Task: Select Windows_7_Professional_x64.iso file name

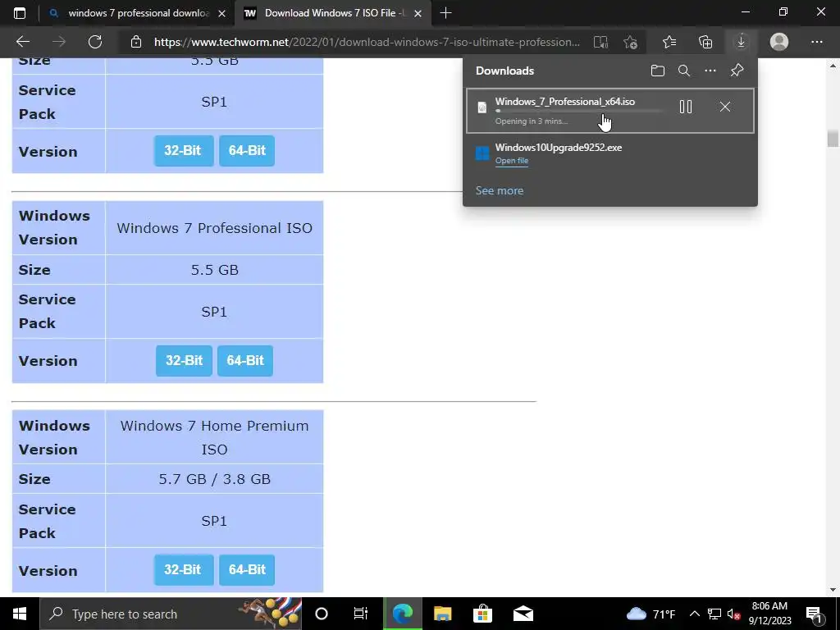Action: 564,101
